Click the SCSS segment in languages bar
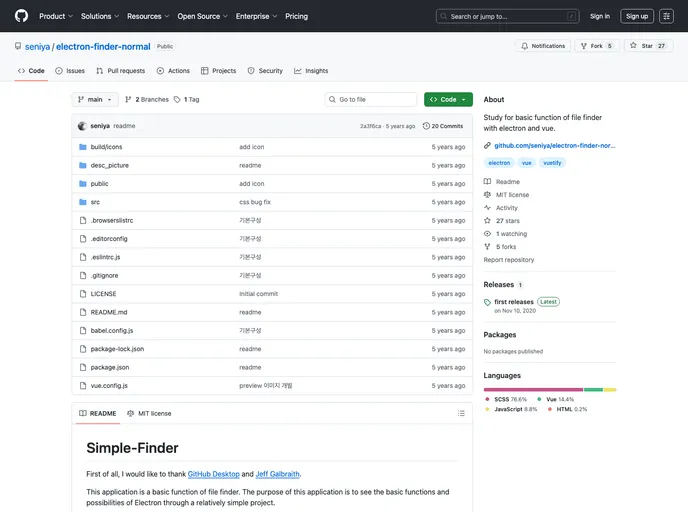 (533, 389)
